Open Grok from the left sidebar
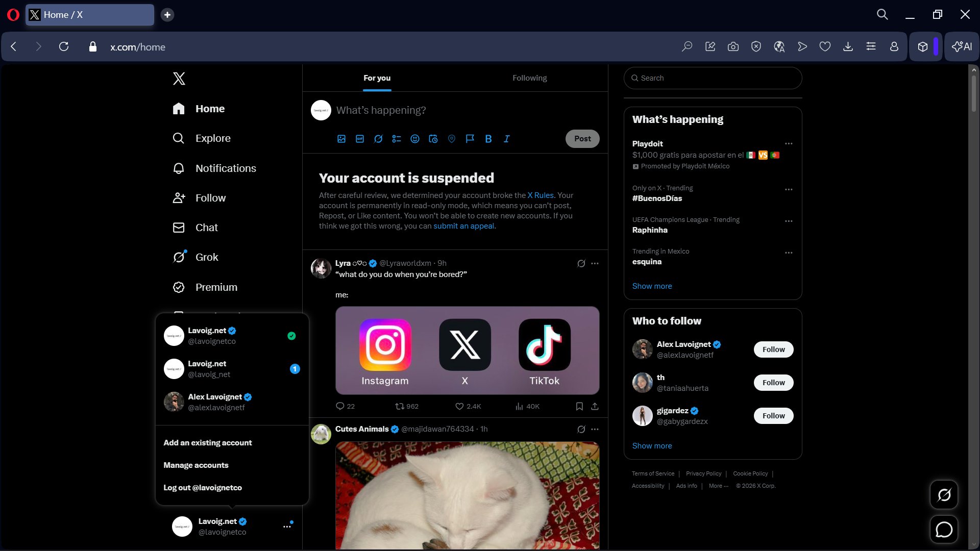This screenshot has width=980, height=551. click(x=206, y=257)
